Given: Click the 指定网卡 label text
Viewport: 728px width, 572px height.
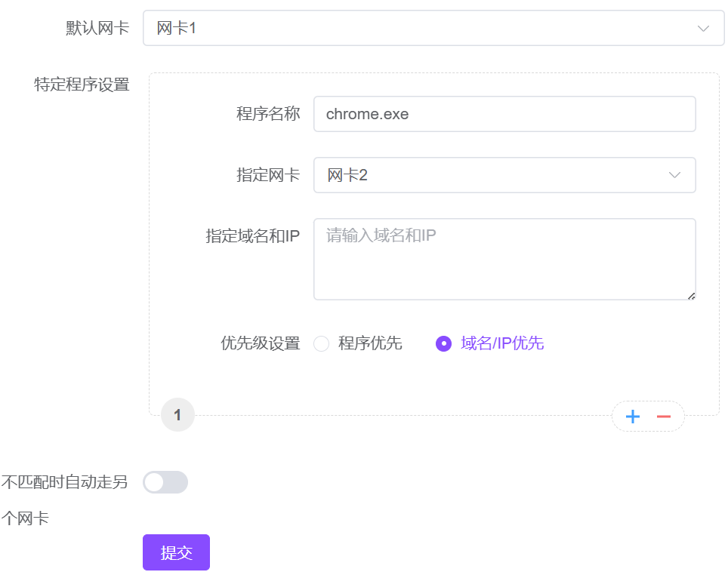Looking at the screenshot, I should pos(268,175).
